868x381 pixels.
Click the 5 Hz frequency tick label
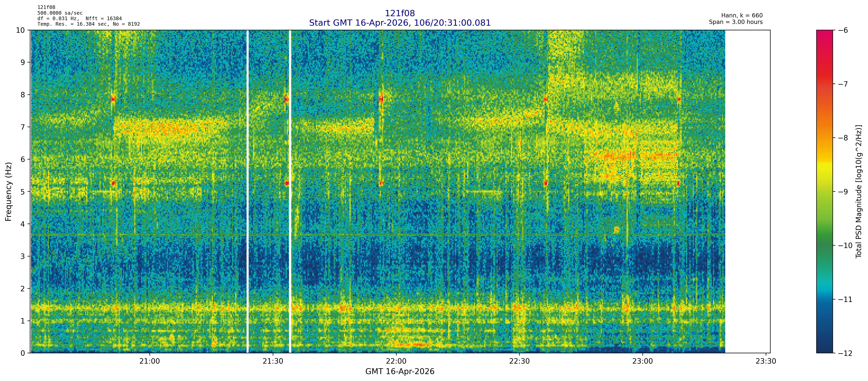tap(23, 192)
